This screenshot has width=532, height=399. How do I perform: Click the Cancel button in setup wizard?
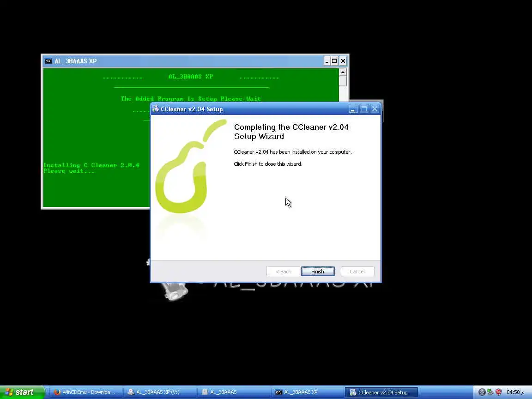click(x=357, y=272)
